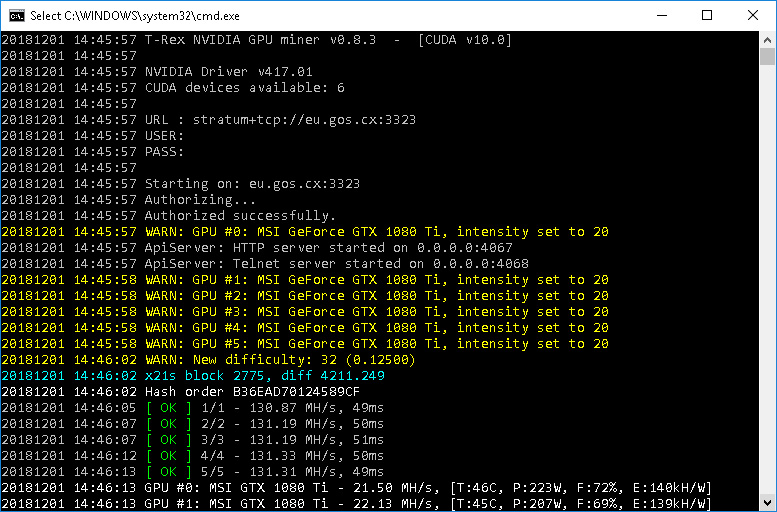Click the 'WARN: GPU #0' intensity line
The height and width of the screenshot is (512, 777).
pyautogui.click(x=305, y=232)
